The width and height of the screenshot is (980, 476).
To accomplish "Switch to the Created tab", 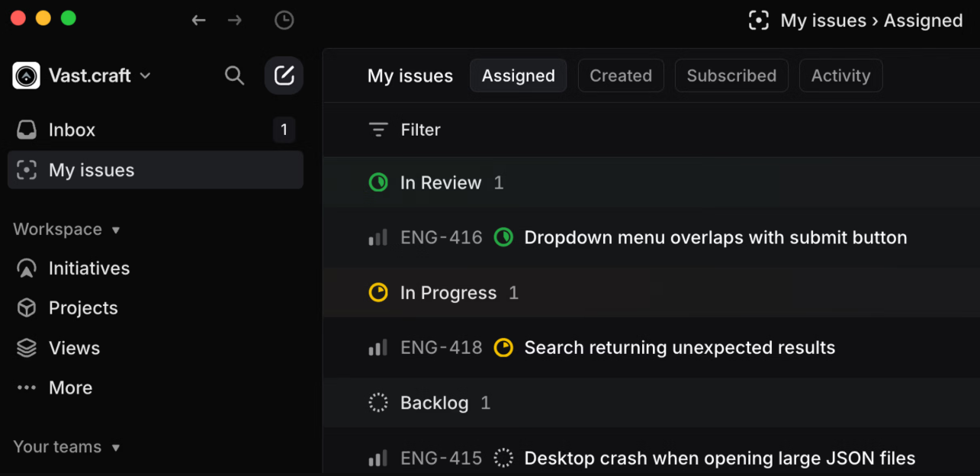I will point(621,76).
